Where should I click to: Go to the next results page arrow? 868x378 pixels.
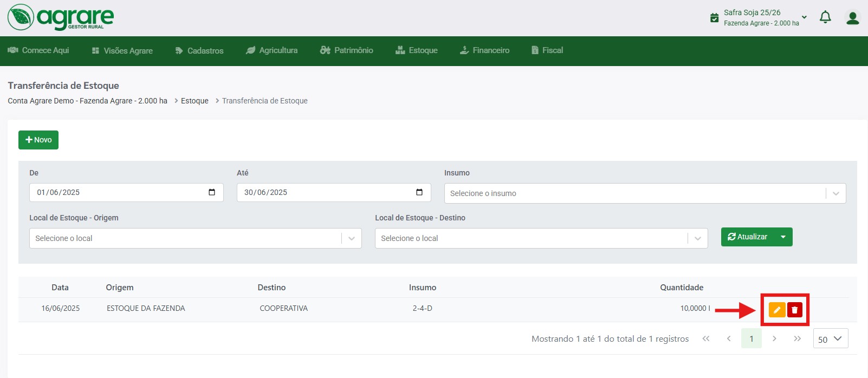(x=774, y=338)
